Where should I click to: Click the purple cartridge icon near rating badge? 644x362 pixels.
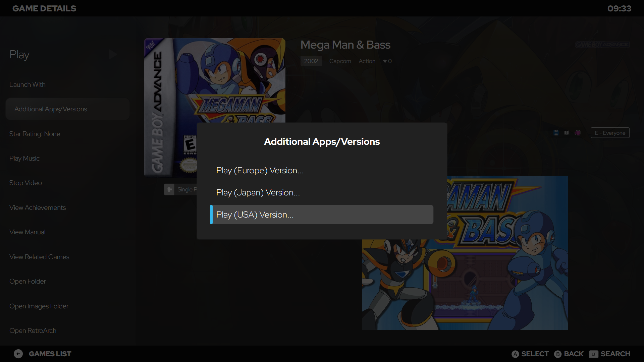tap(578, 133)
